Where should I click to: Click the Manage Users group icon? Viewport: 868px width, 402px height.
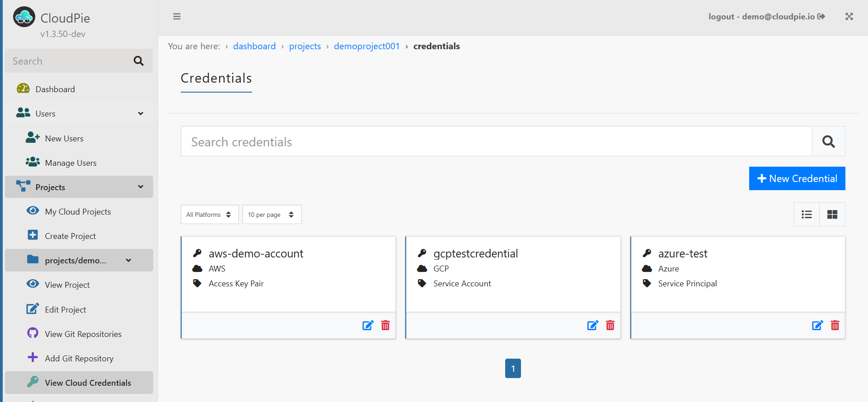tap(33, 162)
